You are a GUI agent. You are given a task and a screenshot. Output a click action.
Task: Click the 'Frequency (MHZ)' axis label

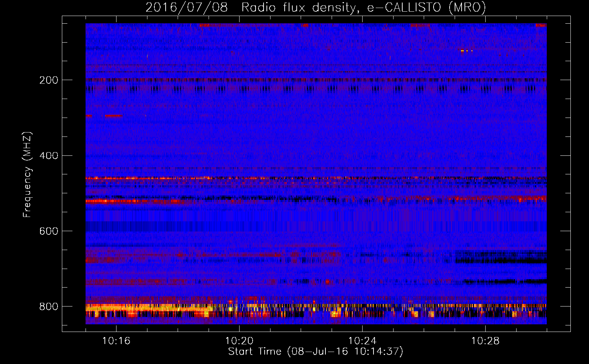[27, 174]
